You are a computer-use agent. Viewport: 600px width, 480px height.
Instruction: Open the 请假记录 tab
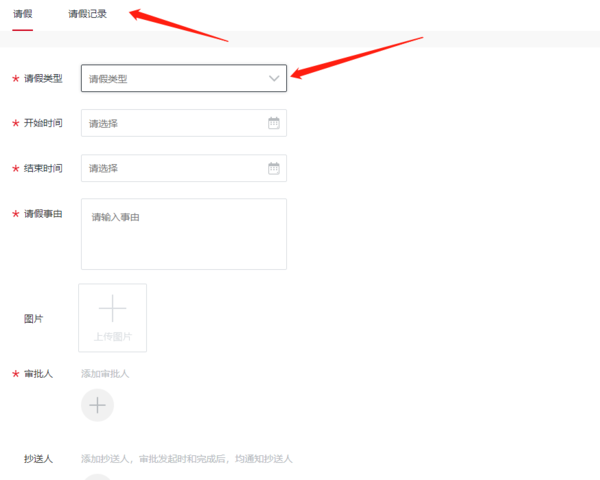pyautogui.click(x=87, y=14)
